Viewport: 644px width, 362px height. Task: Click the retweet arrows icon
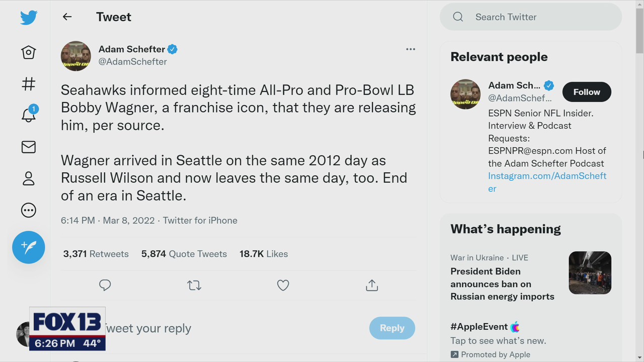tap(194, 286)
